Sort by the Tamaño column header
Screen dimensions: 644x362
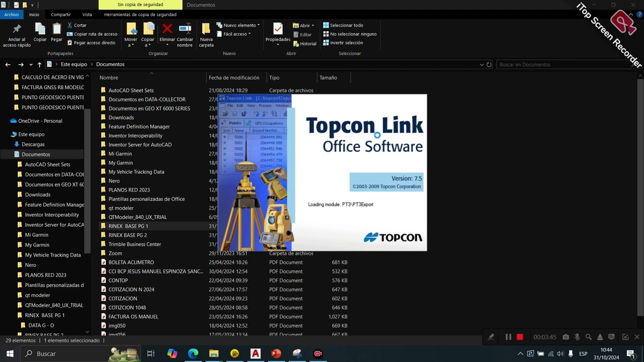[328, 77]
